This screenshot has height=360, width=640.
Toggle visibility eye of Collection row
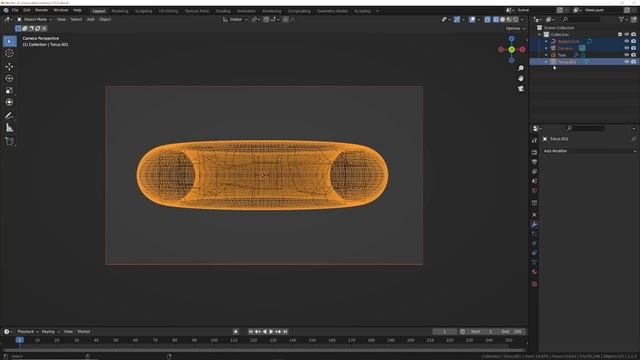(627, 34)
